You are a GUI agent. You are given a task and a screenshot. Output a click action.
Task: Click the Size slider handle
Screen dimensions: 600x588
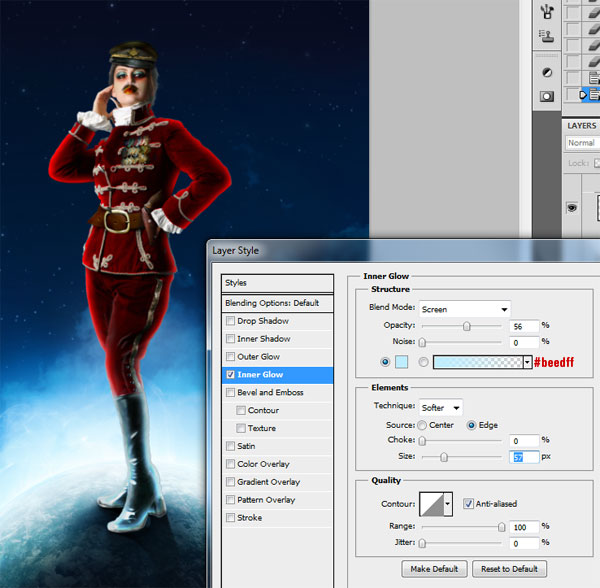pos(443,457)
